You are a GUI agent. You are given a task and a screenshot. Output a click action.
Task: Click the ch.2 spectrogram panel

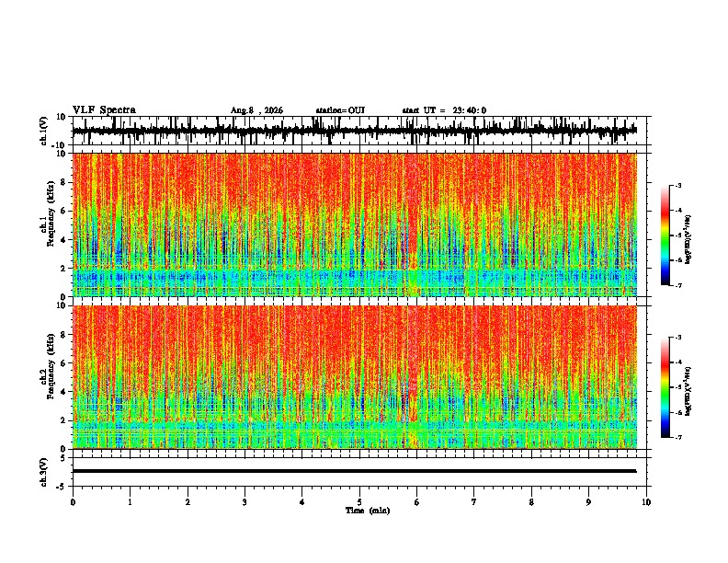(355, 377)
